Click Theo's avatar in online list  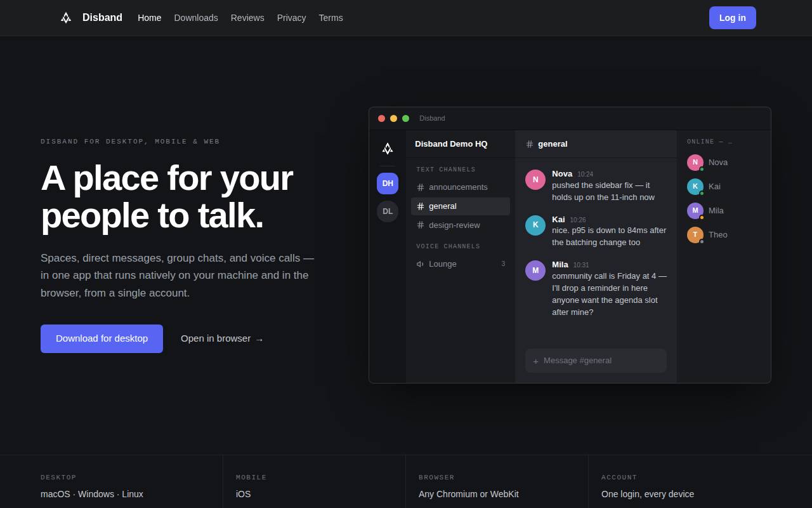(x=695, y=235)
